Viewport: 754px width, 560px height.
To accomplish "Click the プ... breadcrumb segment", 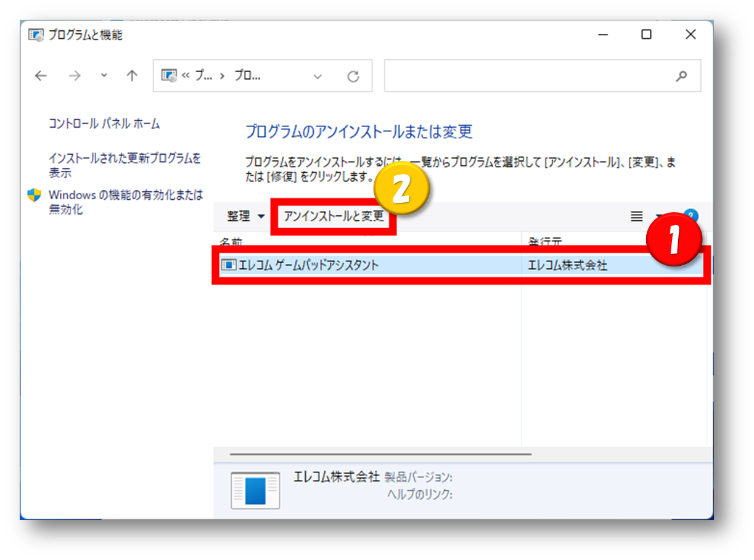I will click(203, 76).
